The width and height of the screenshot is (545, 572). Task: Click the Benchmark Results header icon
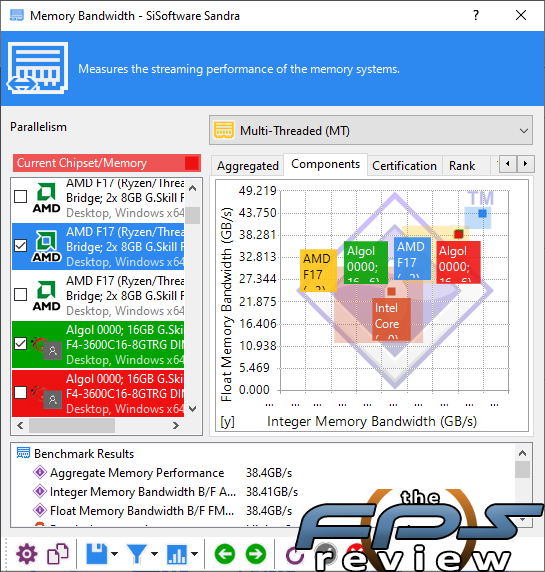(x=23, y=453)
